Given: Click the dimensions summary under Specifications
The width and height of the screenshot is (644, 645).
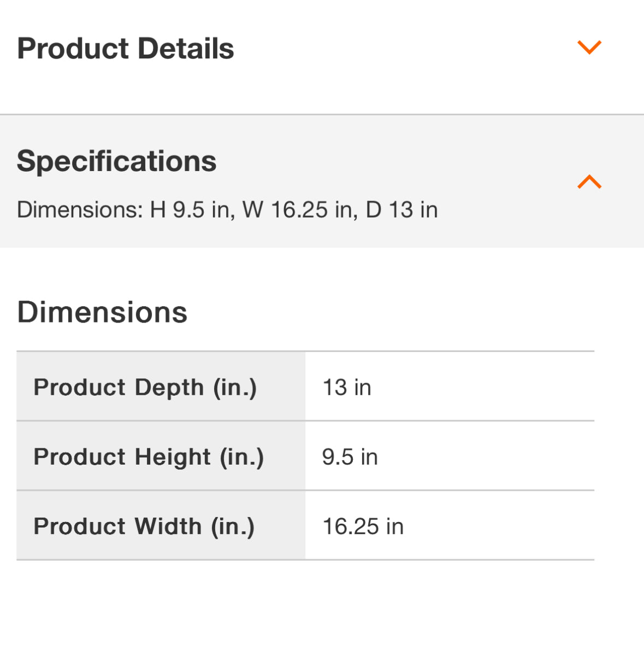Looking at the screenshot, I should (227, 210).
